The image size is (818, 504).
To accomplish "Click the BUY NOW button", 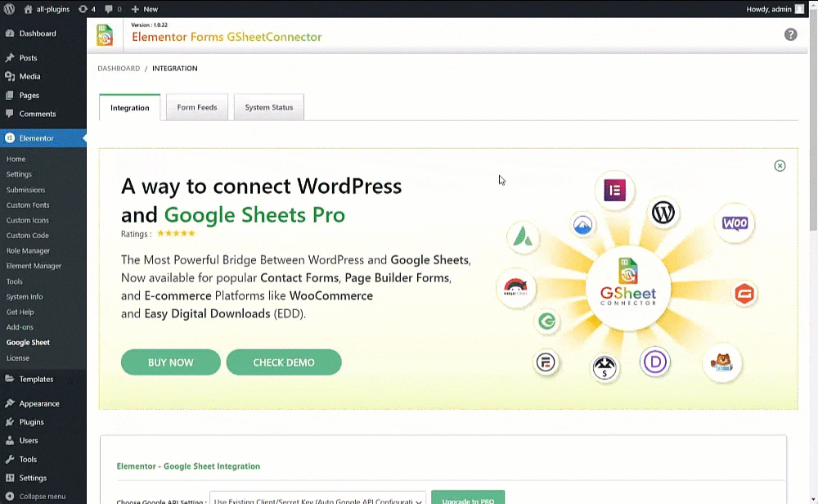I will (x=171, y=362).
